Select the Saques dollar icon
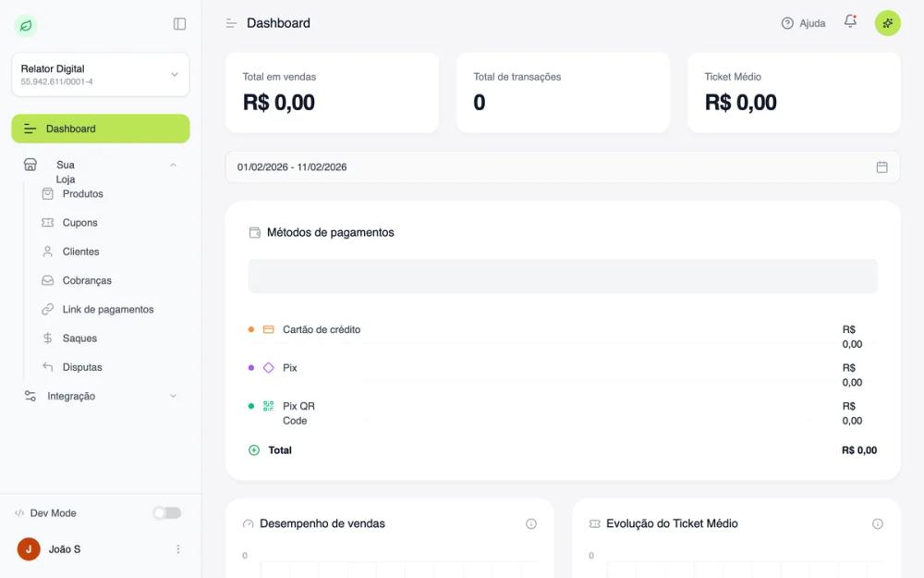Image resolution: width=924 pixels, height=578 pixels. tap(48, 338)
